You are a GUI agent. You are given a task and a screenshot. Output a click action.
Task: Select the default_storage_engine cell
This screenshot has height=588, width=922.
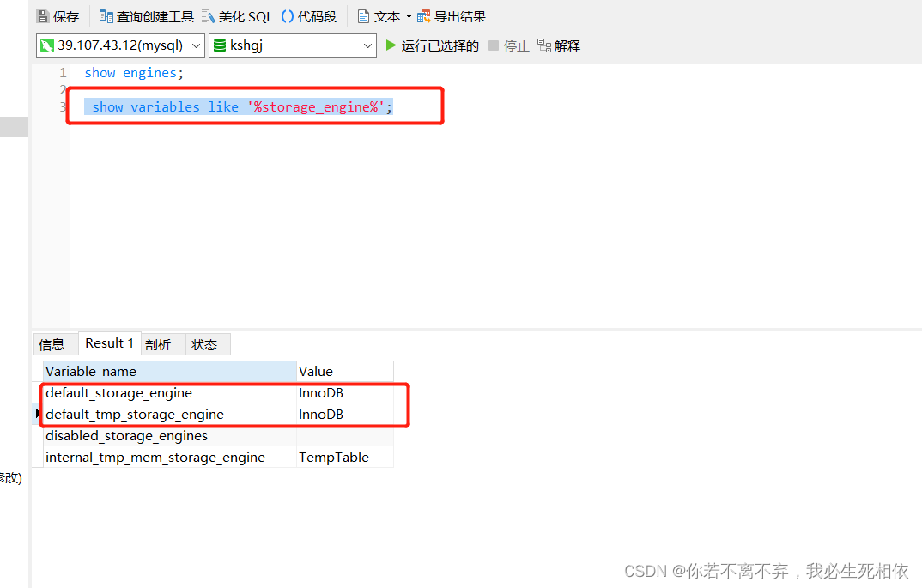click(170, 393)
